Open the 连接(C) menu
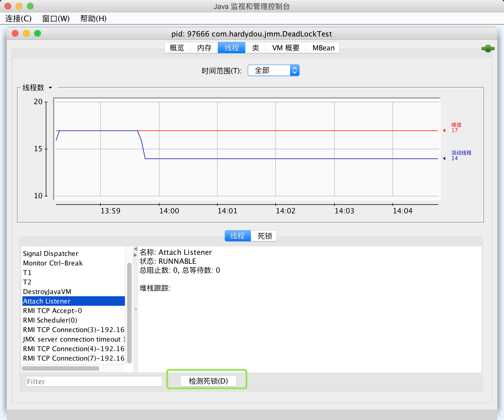 [18, 19]
